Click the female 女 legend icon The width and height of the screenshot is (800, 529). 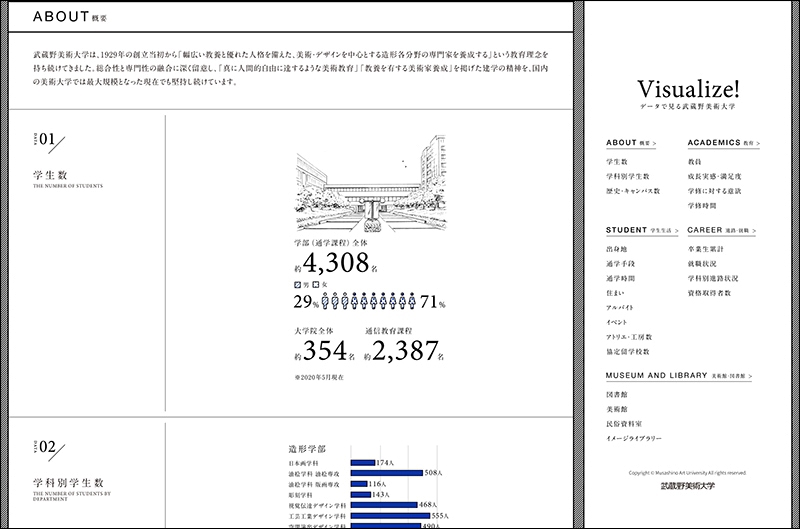(315, 285)
